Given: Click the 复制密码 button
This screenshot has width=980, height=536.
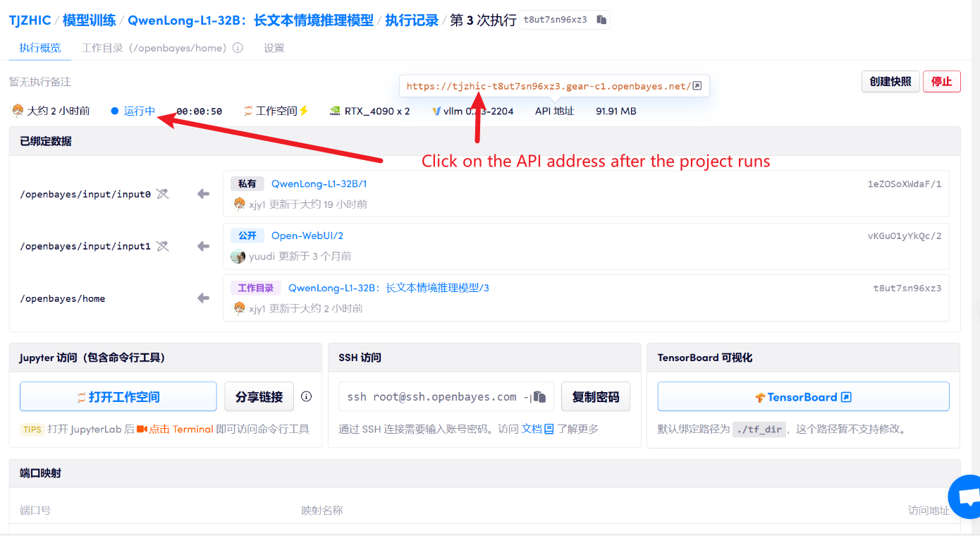Looking at the screenshot, I should pyautogui.click(x=596, y=397).
